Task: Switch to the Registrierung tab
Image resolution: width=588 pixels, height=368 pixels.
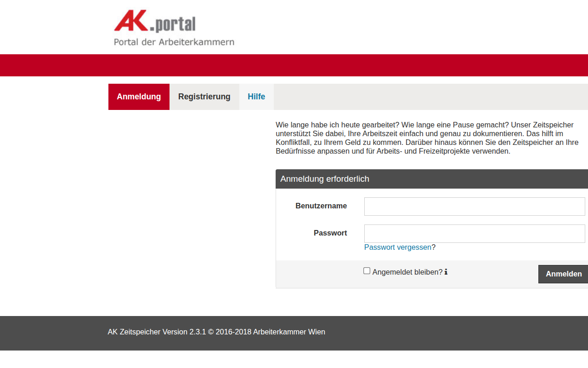Action: point(204,97)
